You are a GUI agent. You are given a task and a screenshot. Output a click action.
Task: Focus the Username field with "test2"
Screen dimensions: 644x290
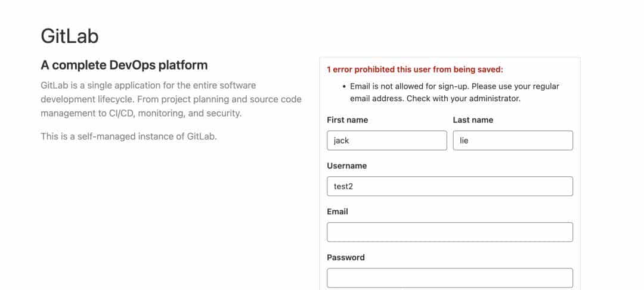click(x=450, y=186)
